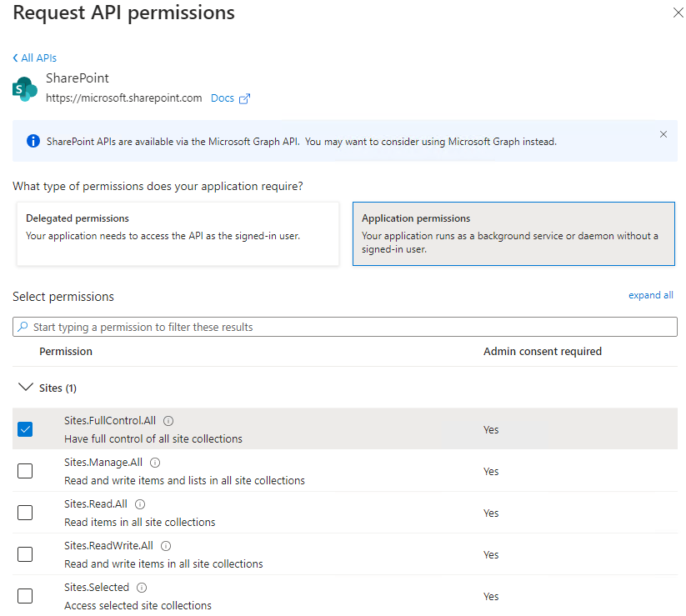Select the Sites.Manage.All permission name

103,463
